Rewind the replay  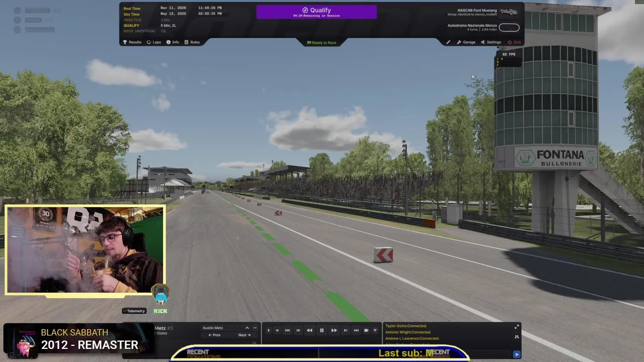(x=309, y=330)
